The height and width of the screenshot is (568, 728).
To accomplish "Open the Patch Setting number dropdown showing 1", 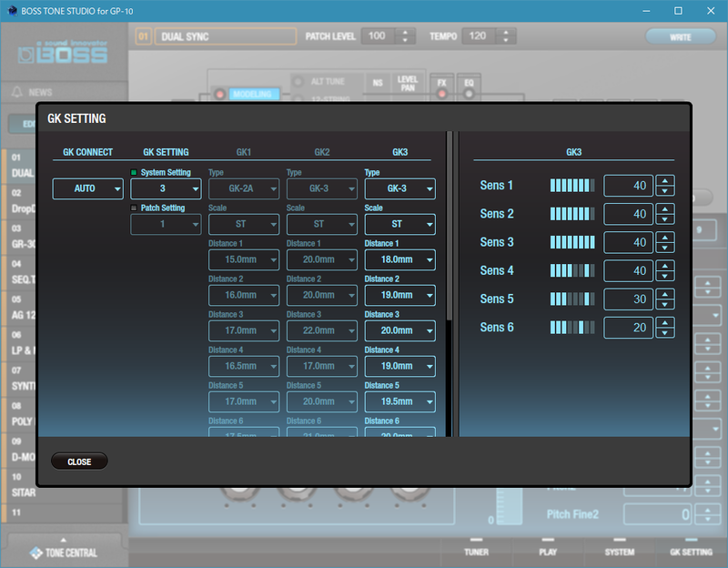I will pyautogui.click(x=166, y=224).
